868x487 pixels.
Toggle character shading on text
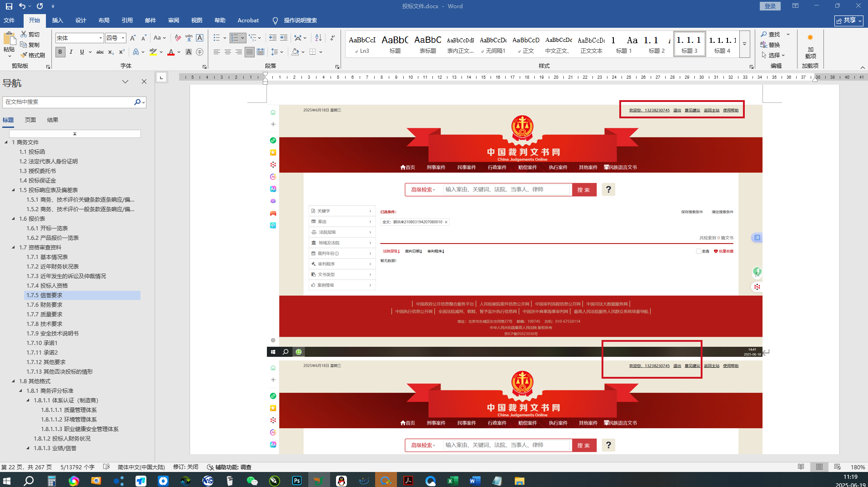(x=189, y=52)
